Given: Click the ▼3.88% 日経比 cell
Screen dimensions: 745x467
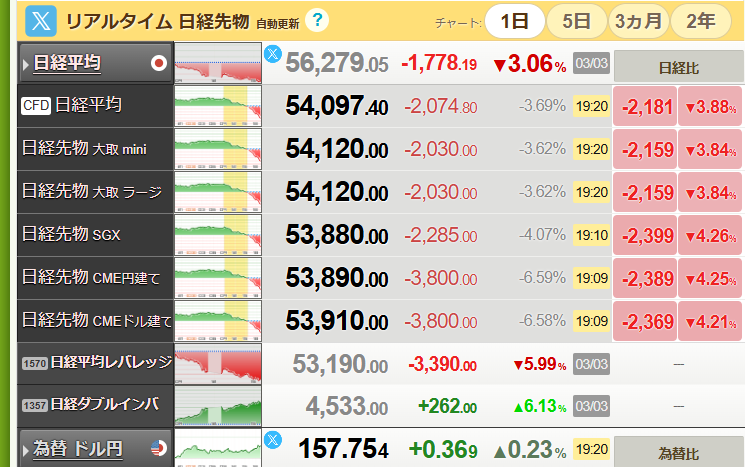Looking at the screenshot, I should tap(710, 106).
